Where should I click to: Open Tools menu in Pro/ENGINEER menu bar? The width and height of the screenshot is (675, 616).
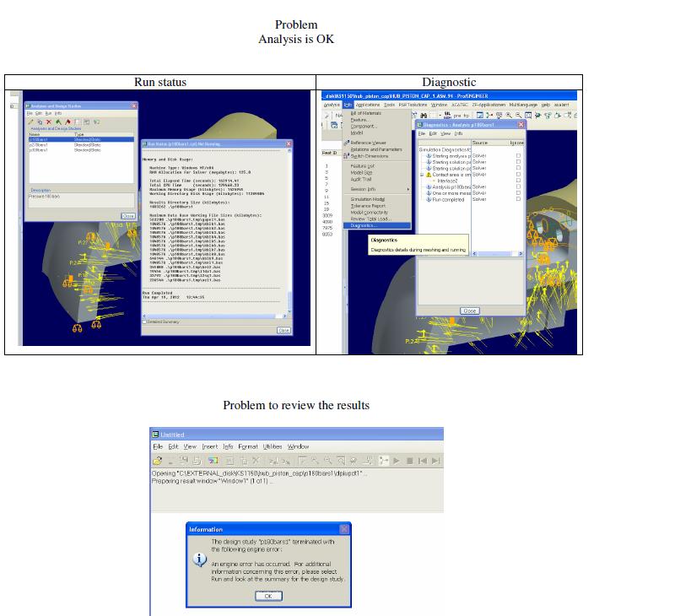389,105
